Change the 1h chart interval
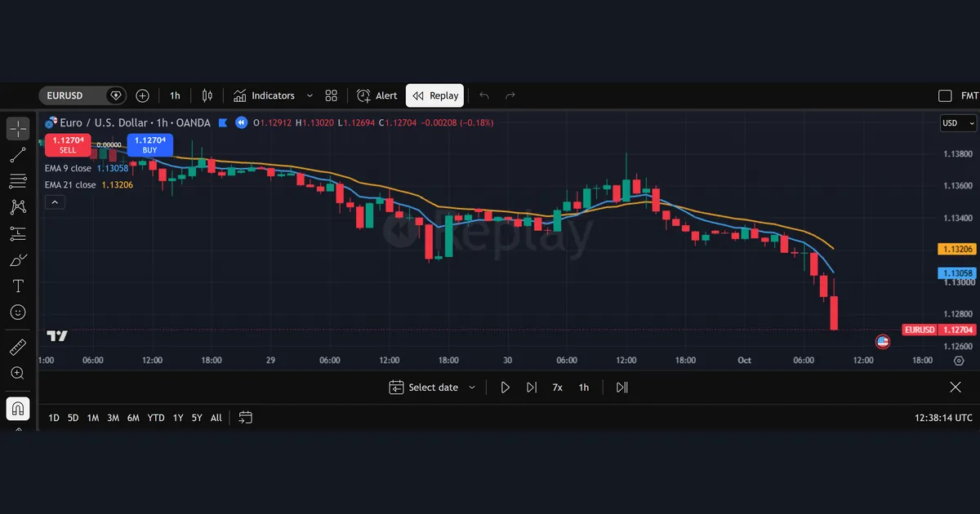Screen dimensions: 980x514 tap(175, 95)
